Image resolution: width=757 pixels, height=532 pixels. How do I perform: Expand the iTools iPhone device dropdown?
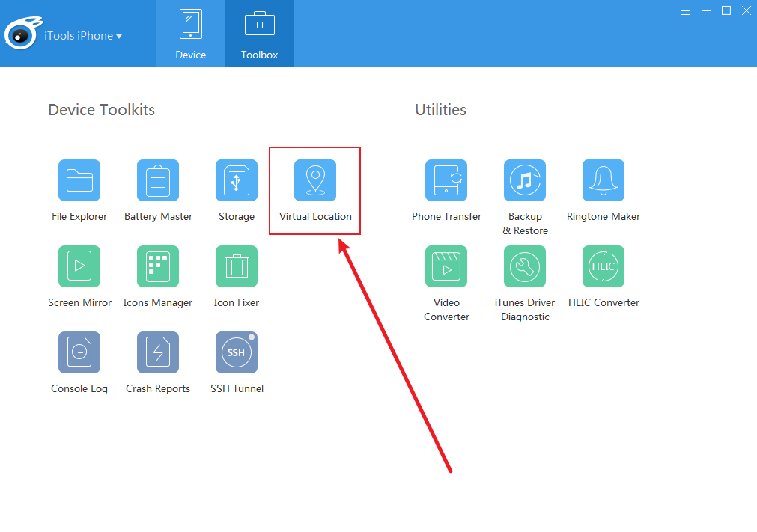(83, 36)
